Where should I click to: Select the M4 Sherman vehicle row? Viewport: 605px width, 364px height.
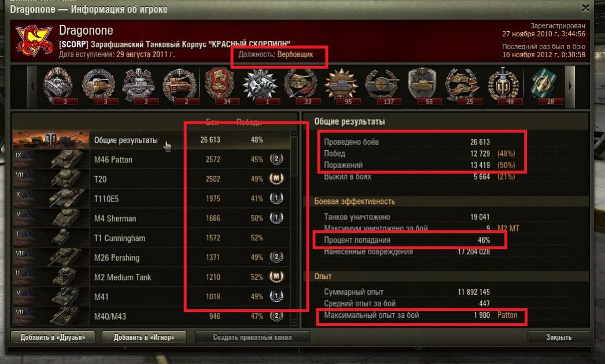(x=152, y=218)
